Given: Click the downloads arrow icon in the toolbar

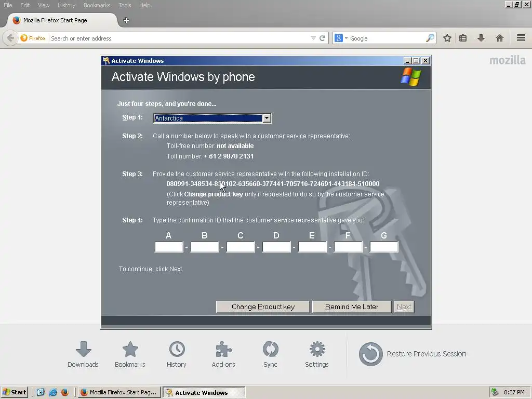Looking at the screenshot, I should coord(481,38).
